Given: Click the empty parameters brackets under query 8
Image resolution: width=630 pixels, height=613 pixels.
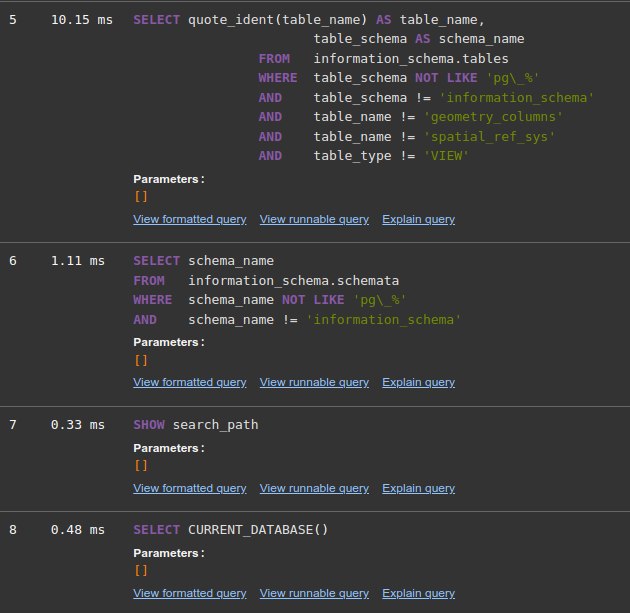Looking at the screenshot, I should pos(141,570).
